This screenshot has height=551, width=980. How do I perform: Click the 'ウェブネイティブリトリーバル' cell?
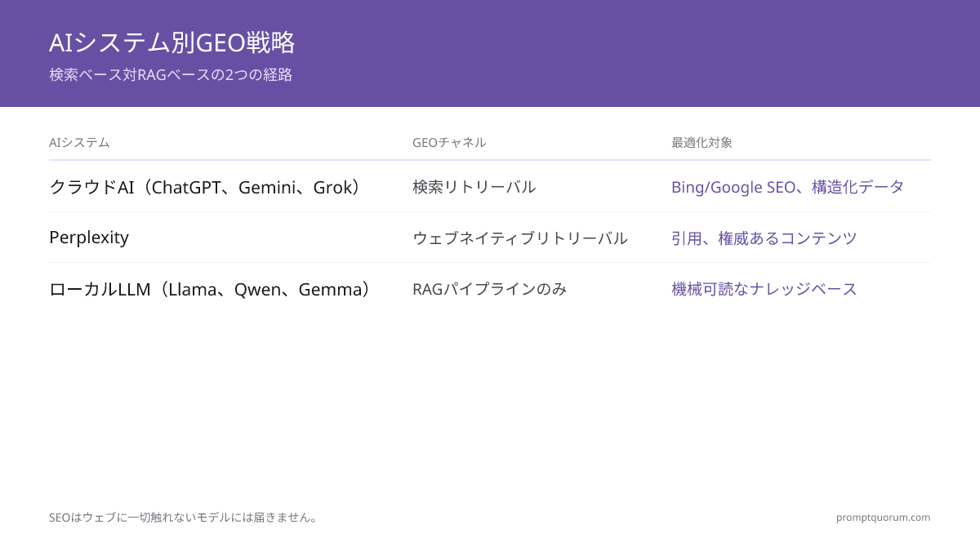(520, 238)
